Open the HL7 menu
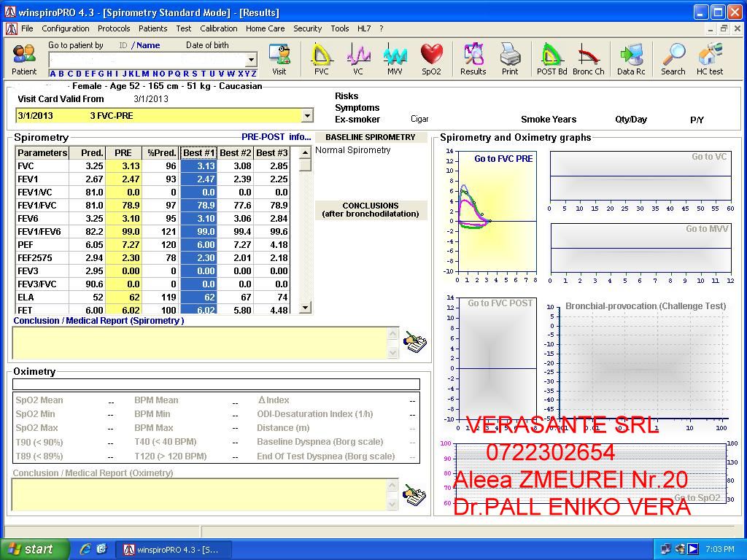This screenshot has width=747, height=560. (364, 28)
